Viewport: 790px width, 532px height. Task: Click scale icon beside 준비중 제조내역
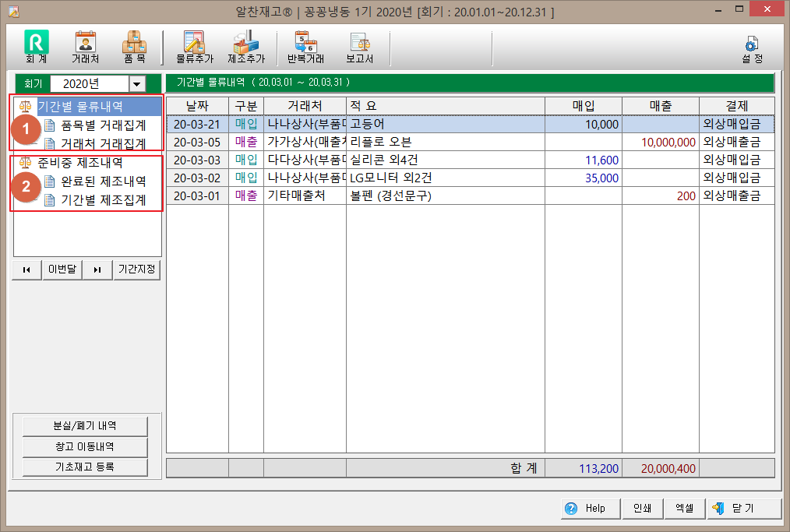click(x=25, y=162)
